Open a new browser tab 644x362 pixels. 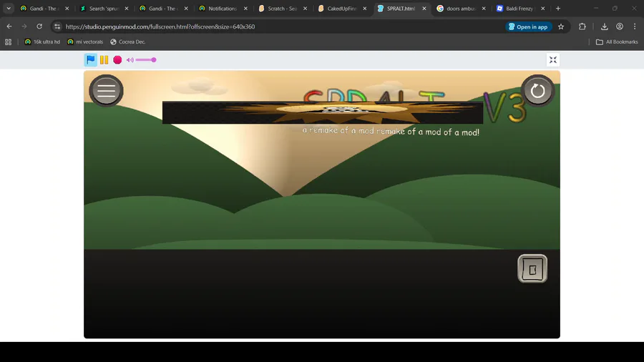[557, 8]
